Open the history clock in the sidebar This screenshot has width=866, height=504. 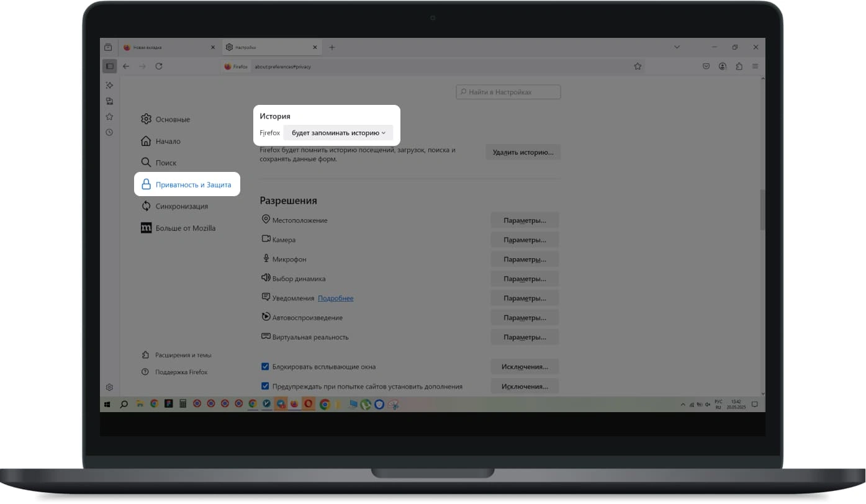109,132
